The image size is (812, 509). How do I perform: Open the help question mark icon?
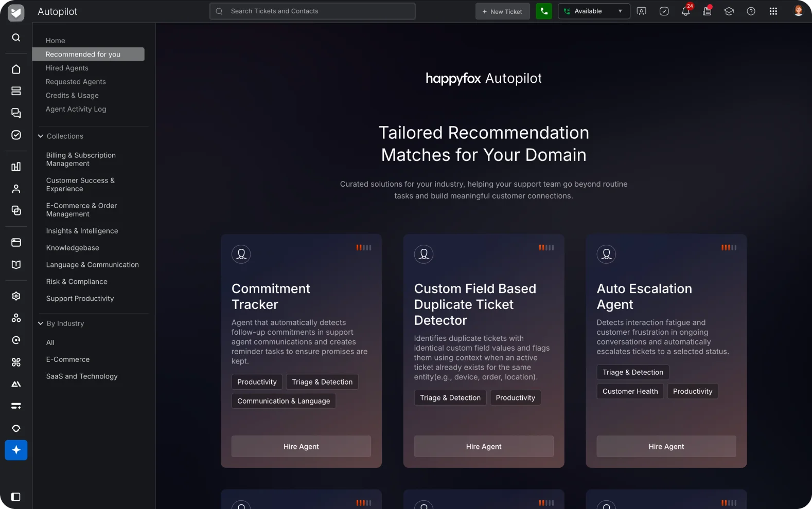(751, 11)
